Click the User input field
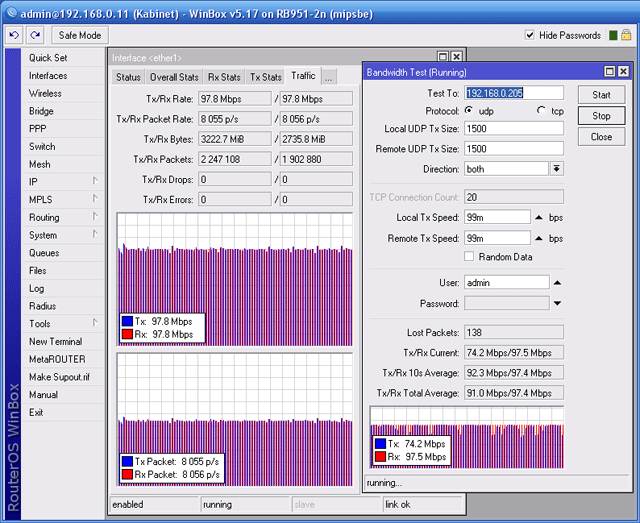640x523 pixels. pyautogui.click(x=507, y=283)
